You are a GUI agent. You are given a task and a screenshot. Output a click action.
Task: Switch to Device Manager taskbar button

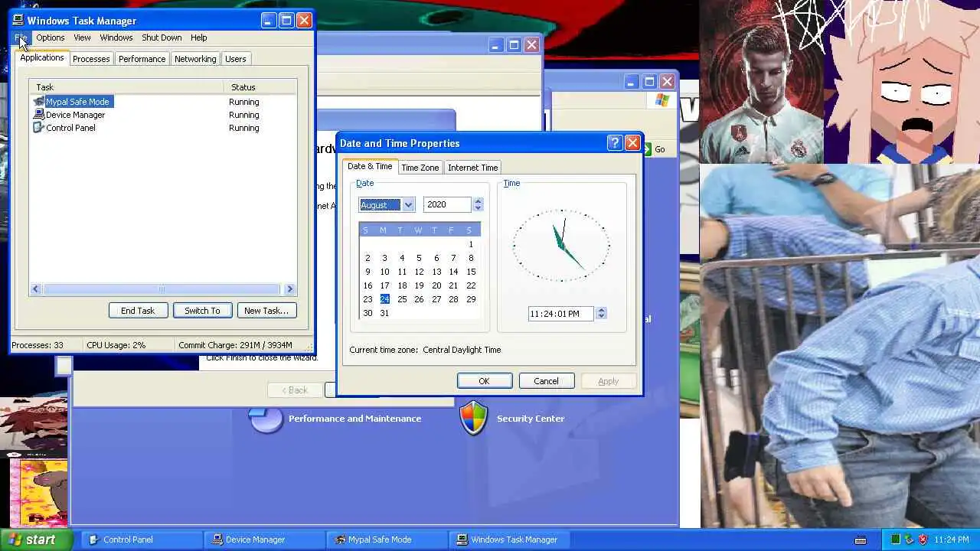[x=265, y=540]
